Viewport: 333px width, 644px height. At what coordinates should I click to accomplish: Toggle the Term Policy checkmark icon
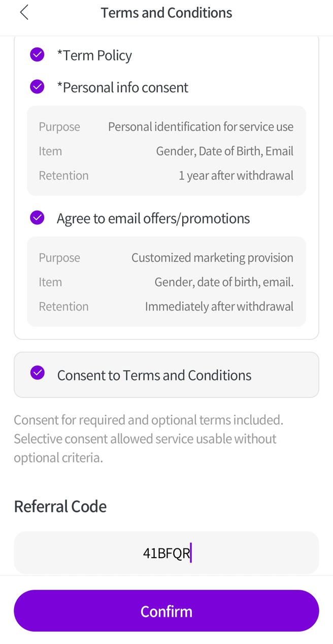(x=37, y=55)
